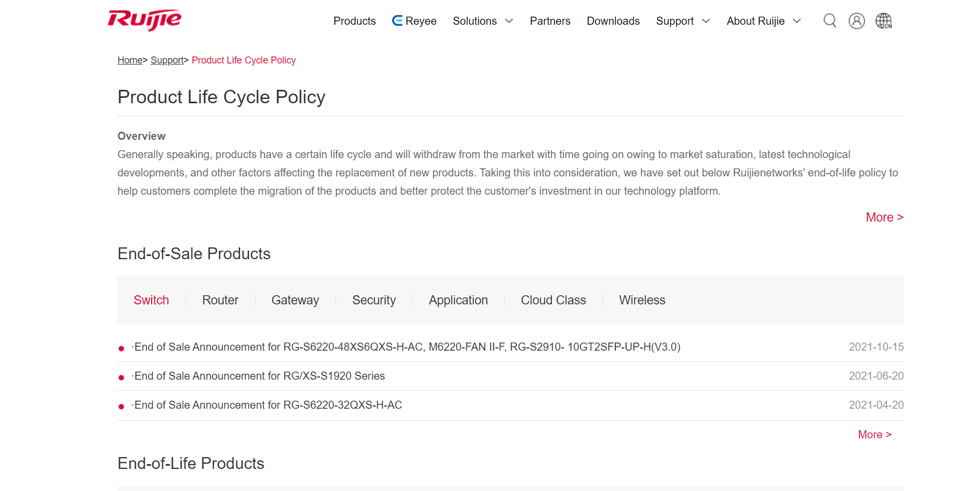Image resolution: width=980 pixels, height=491 pixels.
Task: Click the date 2021-06-20
Action: tap(876, 376)
